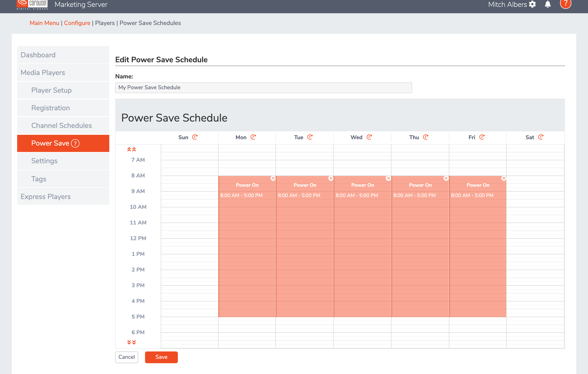
Task: Open the notifications bell
Action: [x=548, y=4]
